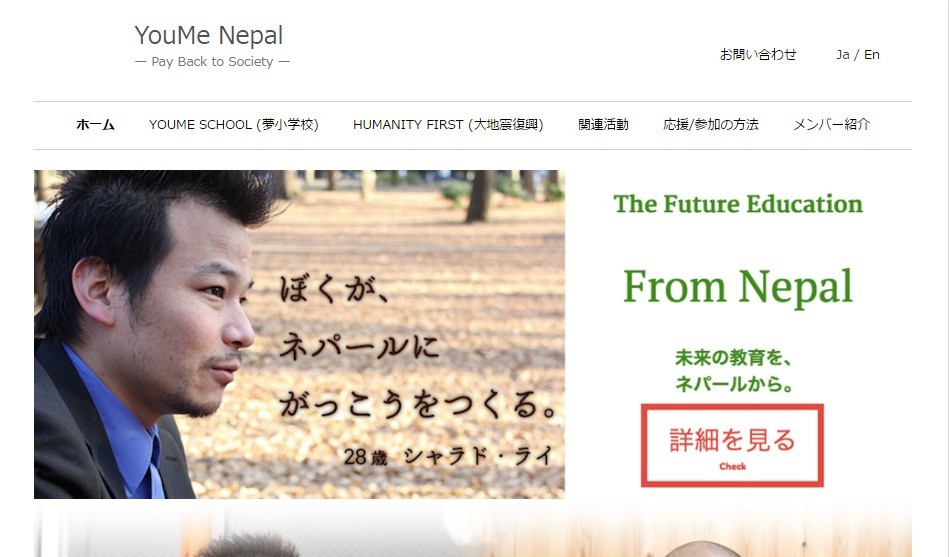Click the Pay Back to Society tagline
Viewport: 949px width, 557px height.
pyautogui.click(x=212, y=62)
